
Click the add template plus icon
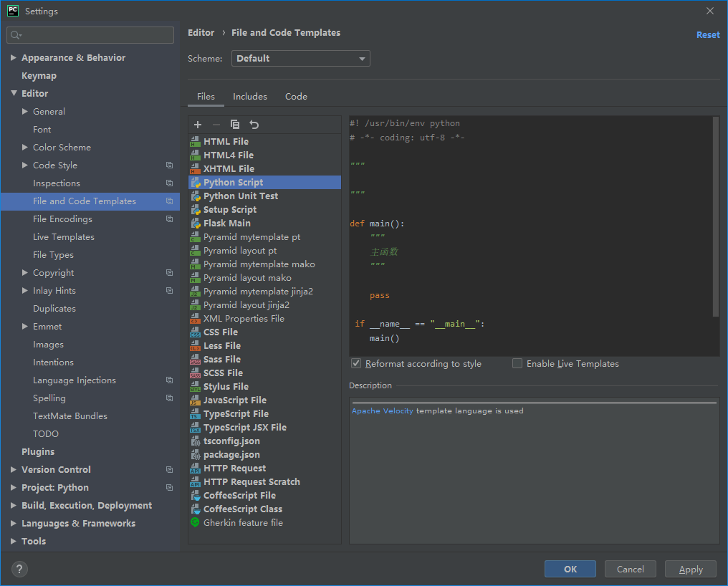(197, 125)
